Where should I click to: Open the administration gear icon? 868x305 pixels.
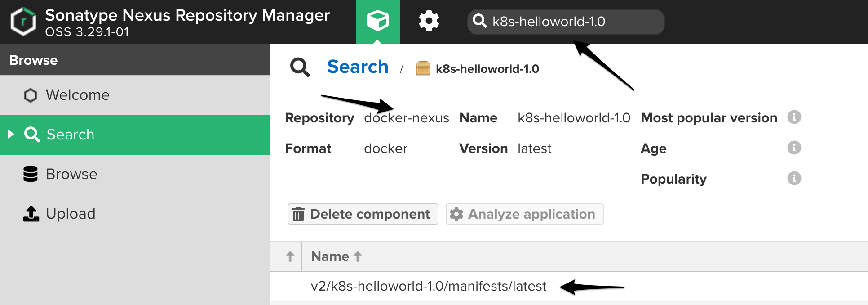(x=429, y=21)
